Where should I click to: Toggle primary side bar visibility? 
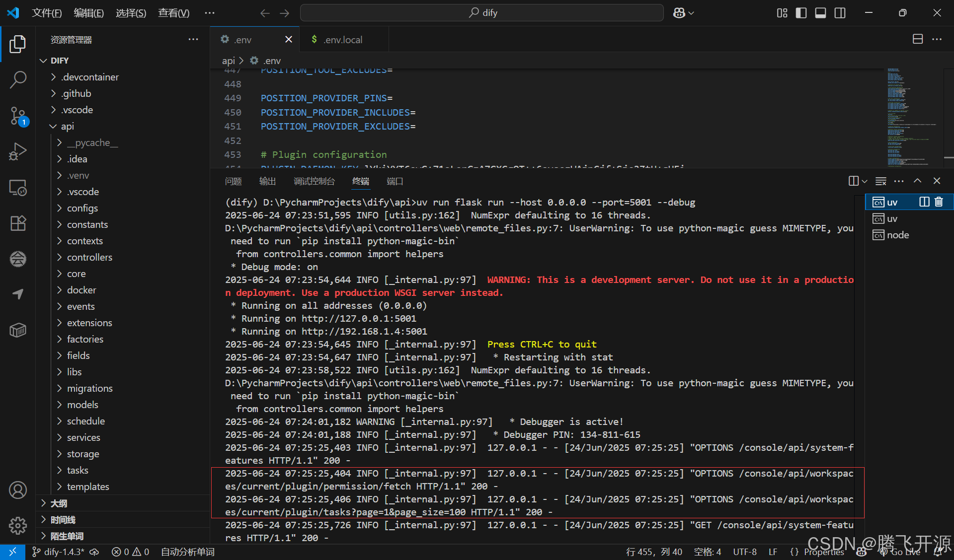[x=801, y=13]
